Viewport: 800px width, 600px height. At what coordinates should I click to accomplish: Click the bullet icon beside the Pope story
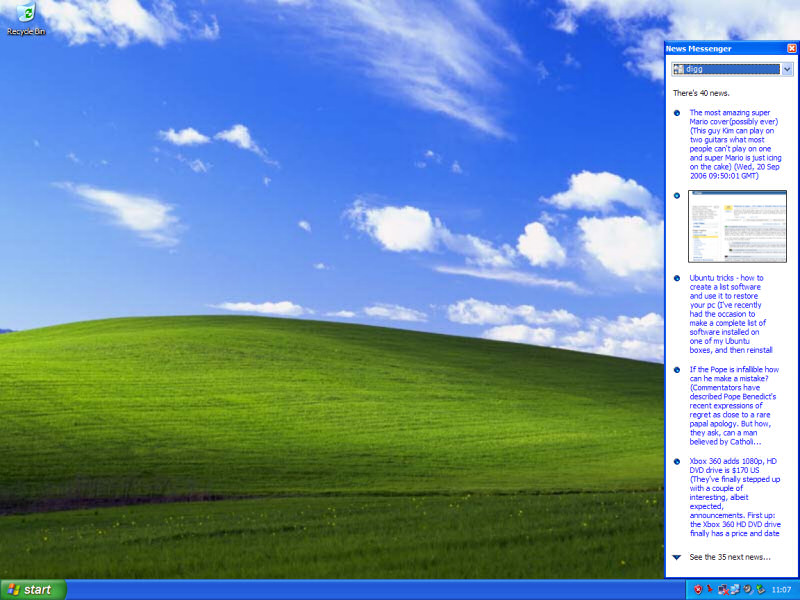[x=677, y=369]
